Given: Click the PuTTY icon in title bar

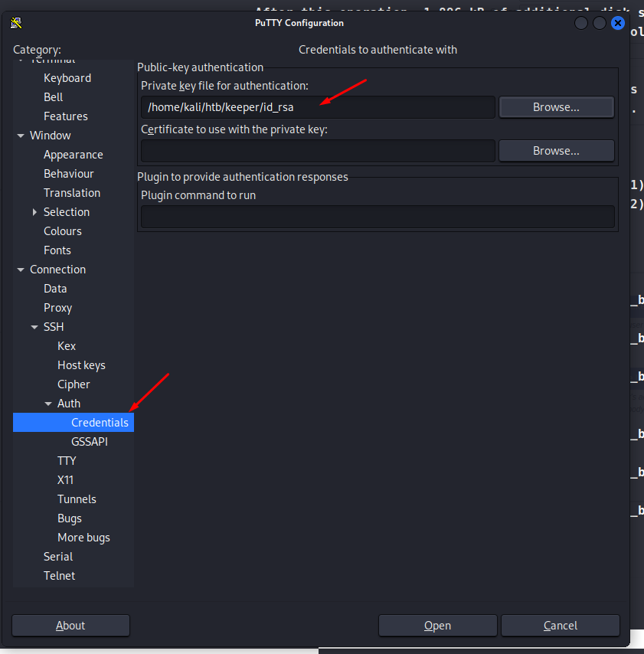Looking at the screenshot, I should point(16,23).
